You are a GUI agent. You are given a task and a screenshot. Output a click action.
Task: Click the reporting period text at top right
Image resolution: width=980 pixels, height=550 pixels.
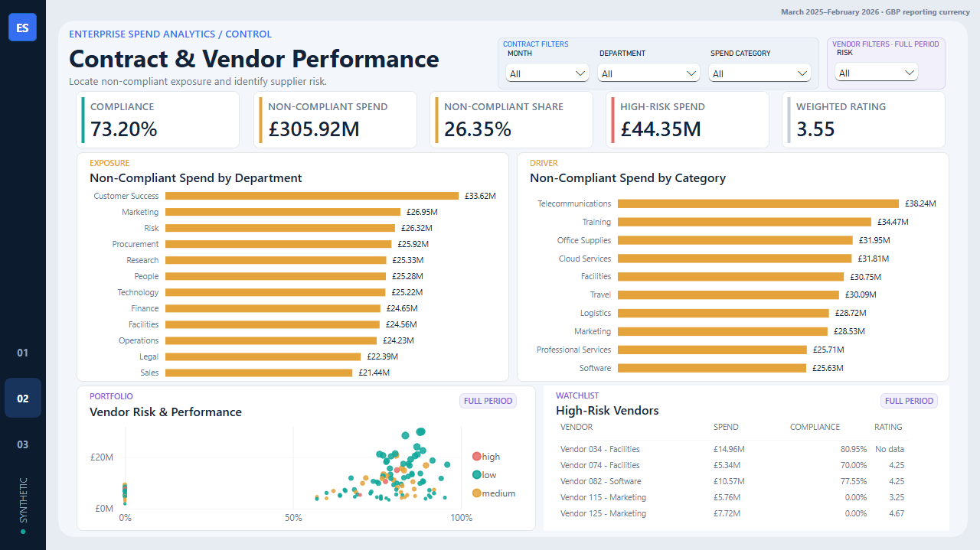[875, 11]
